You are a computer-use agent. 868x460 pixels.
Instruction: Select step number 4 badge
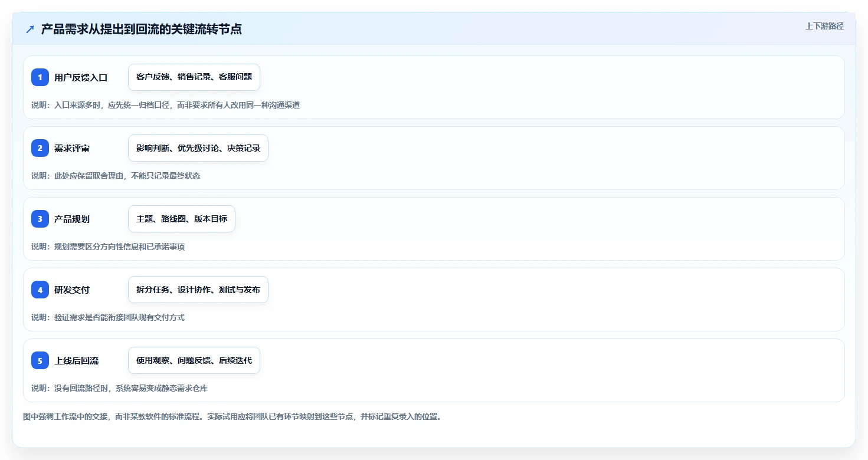point(40,290)
